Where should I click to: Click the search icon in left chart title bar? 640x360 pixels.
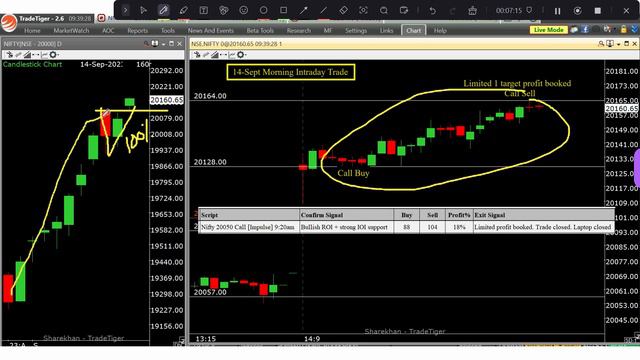point(147,44)
